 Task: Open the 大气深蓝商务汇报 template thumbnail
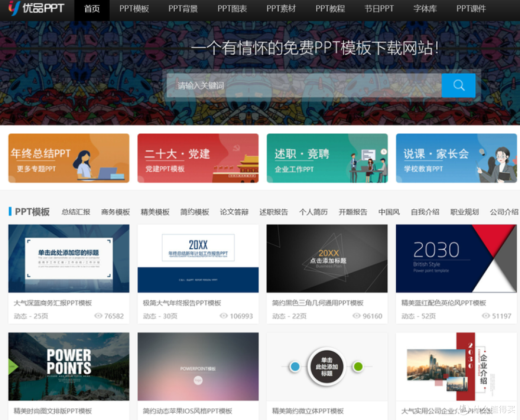tap(69, 258)
